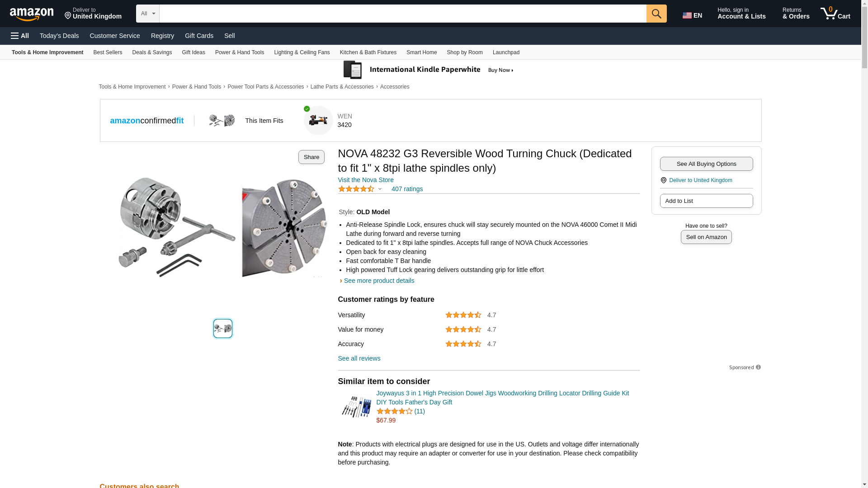Select the product image thumbnail
The width and height of the screenshot is (868, 488).
[223, 328]
